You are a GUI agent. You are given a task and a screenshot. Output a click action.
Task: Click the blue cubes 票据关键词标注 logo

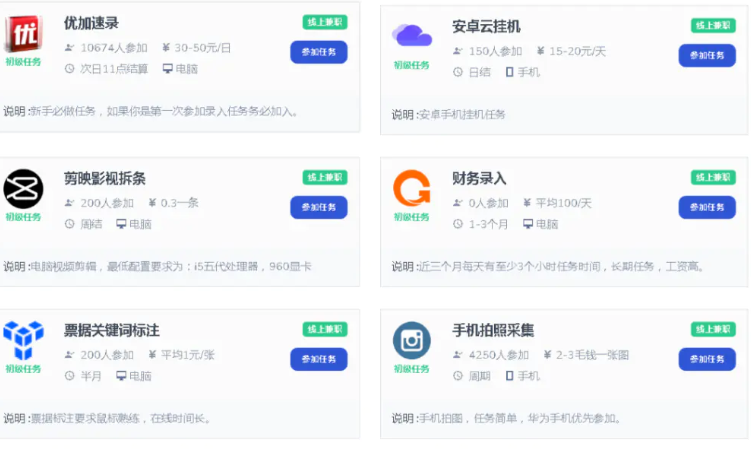23,340
